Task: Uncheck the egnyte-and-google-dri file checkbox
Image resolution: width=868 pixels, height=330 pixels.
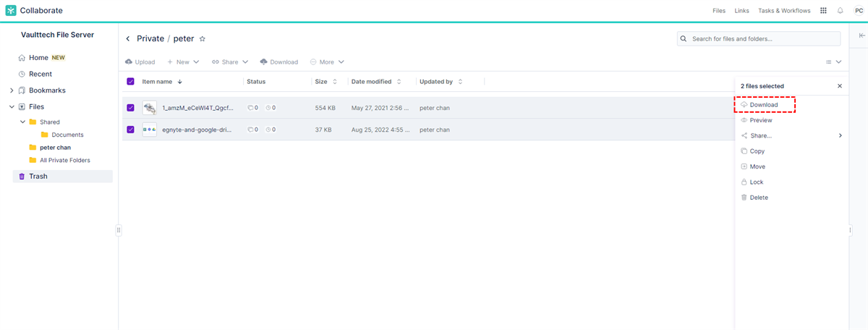Action: tap(130, 130)
